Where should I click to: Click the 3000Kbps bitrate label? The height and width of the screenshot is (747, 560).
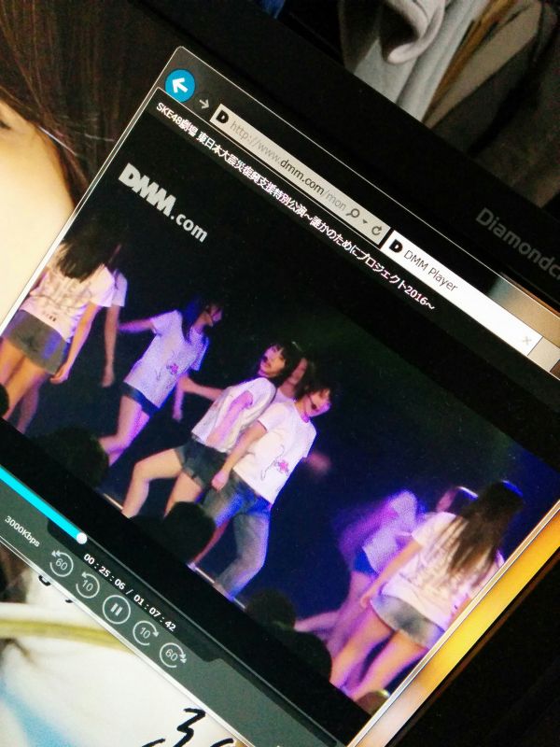tap(21, 530)
